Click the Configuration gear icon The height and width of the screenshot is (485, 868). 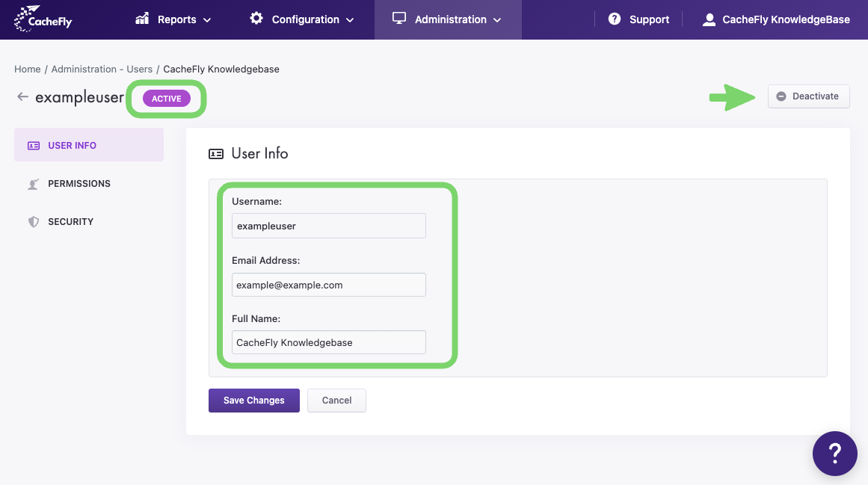point(256,18)
